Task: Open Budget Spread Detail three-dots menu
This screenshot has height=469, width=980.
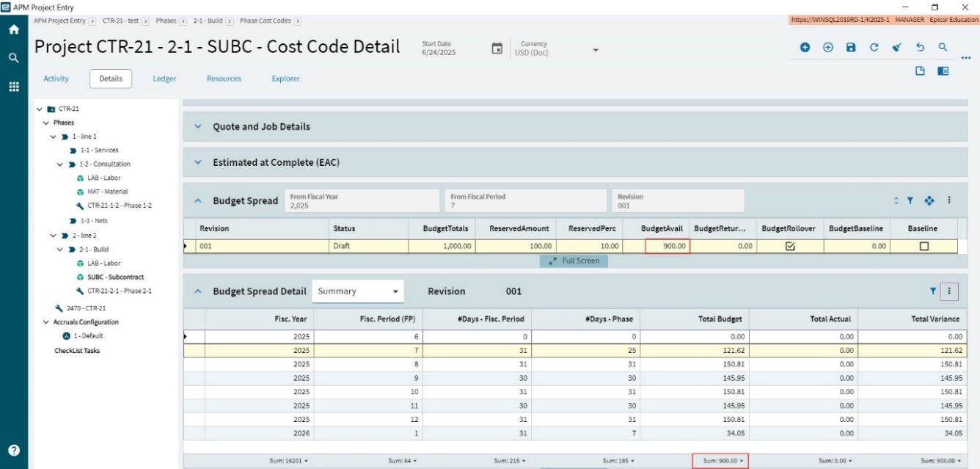Action: (x=949, y=291)
